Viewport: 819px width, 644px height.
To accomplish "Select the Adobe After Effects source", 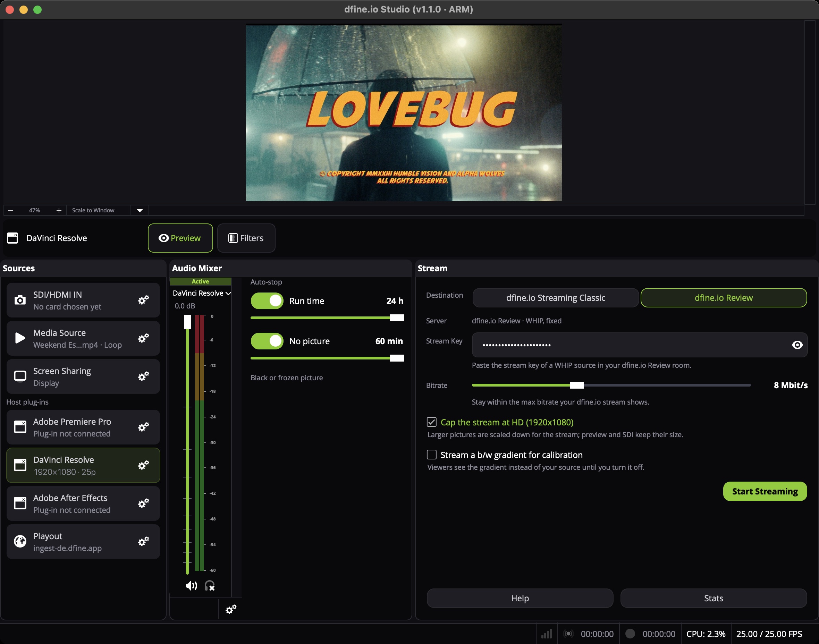I will 83,504.
